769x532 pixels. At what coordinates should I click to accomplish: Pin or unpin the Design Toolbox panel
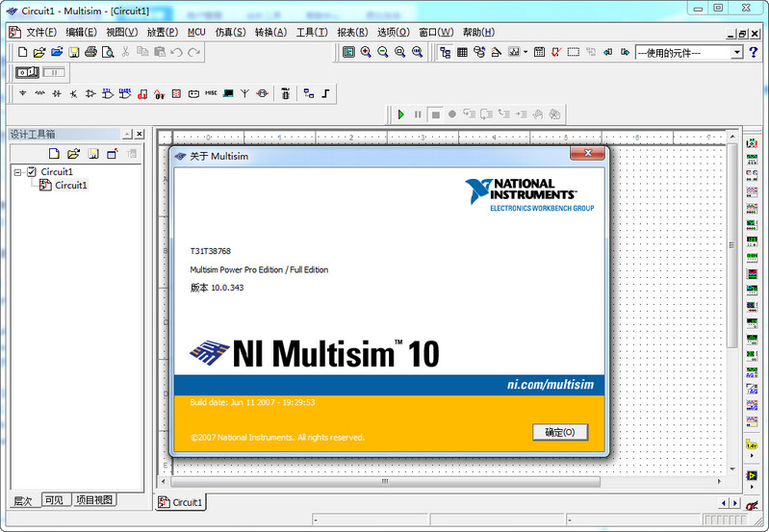tap(127, 134)
